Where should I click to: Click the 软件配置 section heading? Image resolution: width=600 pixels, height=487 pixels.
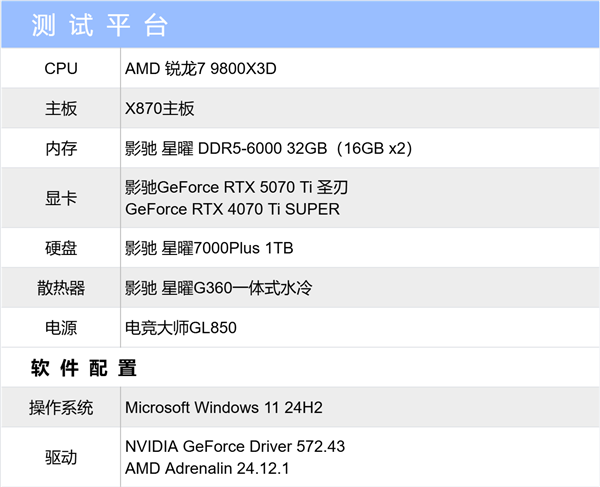pos(84,368)
